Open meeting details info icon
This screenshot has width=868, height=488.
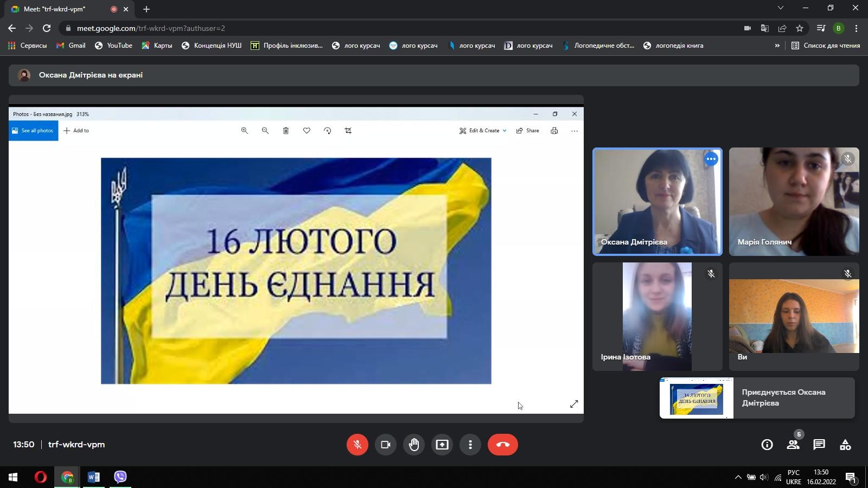767,445
